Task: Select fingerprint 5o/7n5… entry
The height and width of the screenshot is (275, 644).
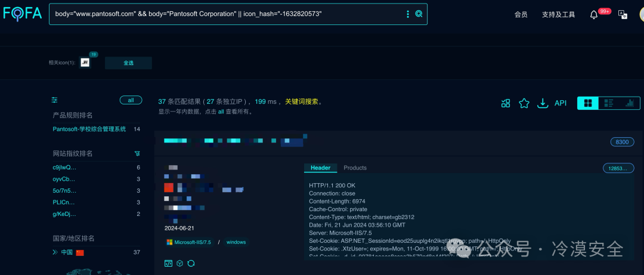Action: click(x=64, y=191)
